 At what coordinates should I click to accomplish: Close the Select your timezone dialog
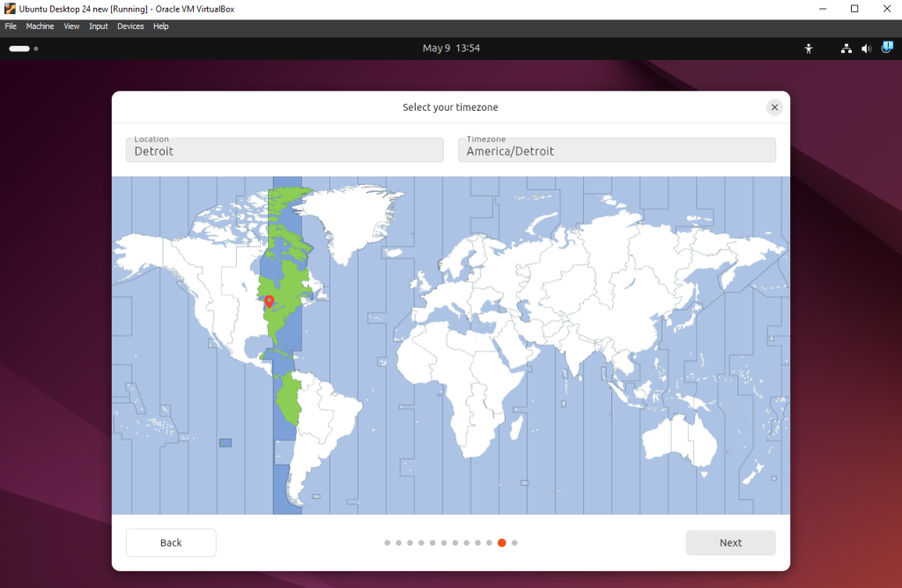774,107
